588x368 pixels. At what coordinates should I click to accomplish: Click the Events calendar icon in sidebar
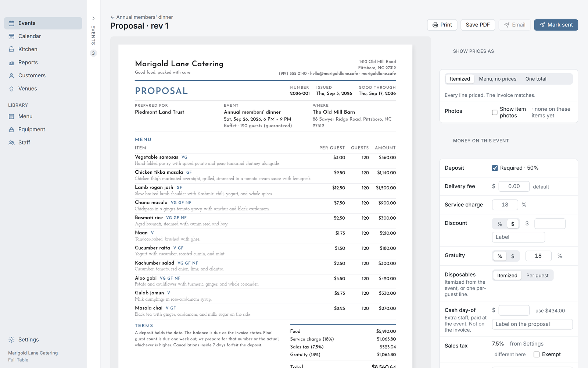tap(11, 23)
